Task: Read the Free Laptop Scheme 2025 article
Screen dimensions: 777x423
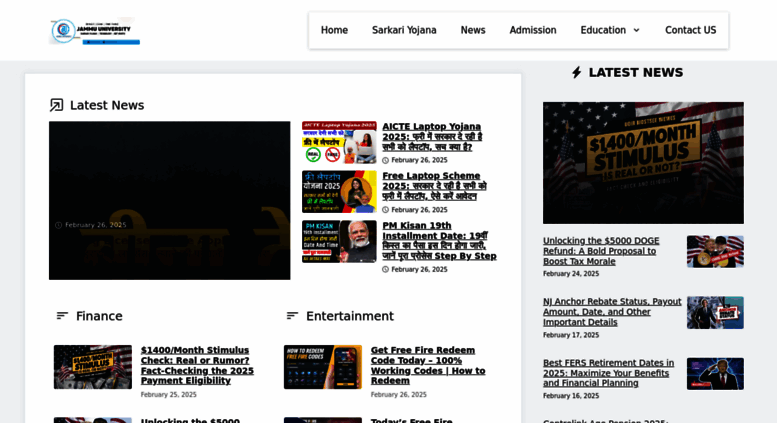Action: [x=435, y=186]
